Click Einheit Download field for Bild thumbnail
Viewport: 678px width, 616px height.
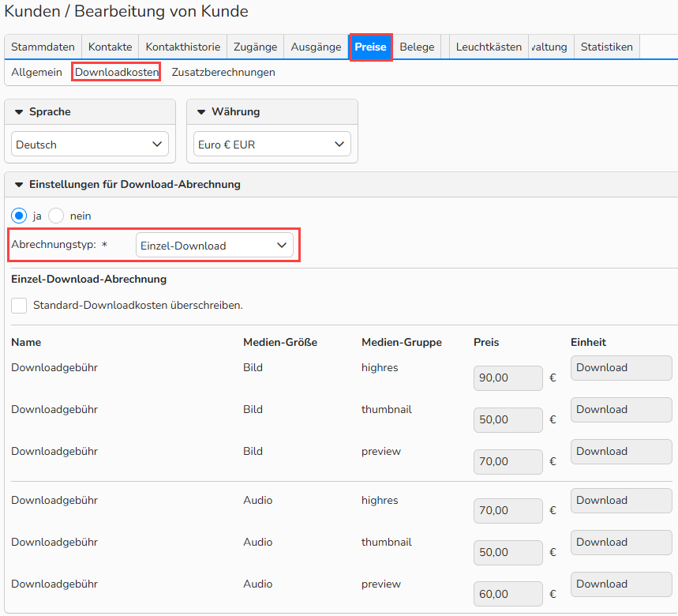pos(621,410)
